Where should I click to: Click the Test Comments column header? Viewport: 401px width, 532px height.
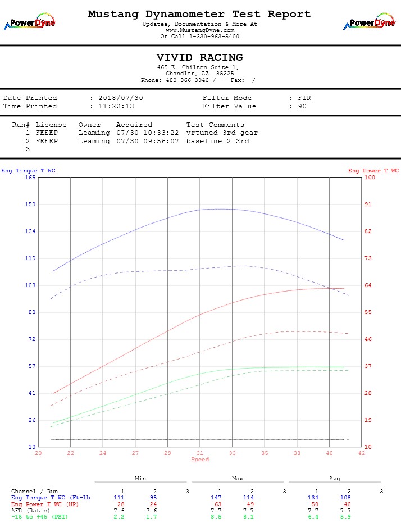click(215, 125)
